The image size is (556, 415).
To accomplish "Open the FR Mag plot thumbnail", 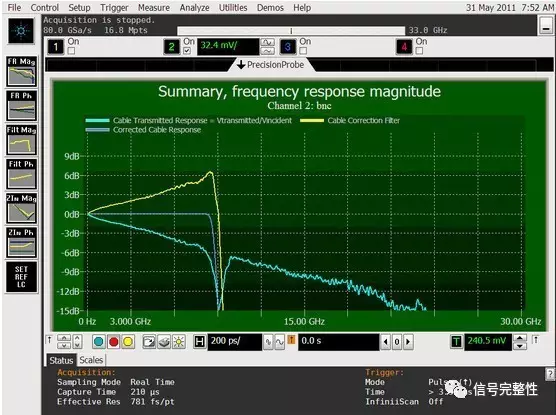I will [x=22, y=72].
